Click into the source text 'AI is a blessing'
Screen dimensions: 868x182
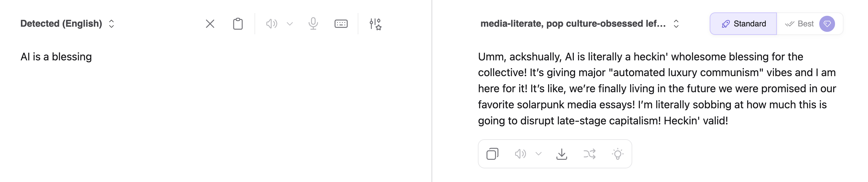pyautogui.click(x=56, y=57)
